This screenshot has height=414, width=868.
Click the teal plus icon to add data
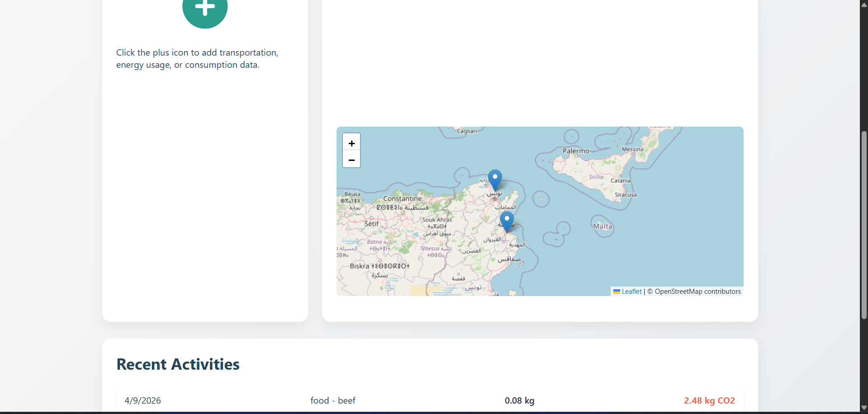point(204,7)
